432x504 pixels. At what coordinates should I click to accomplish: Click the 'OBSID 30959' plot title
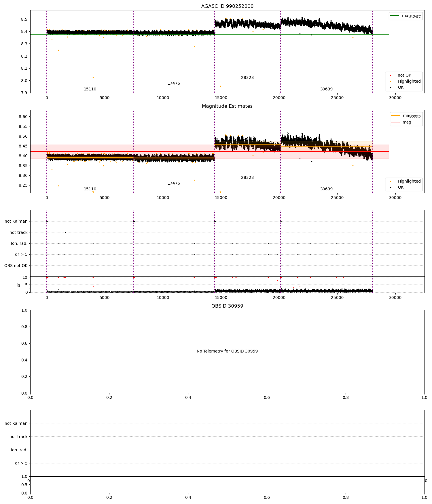click(x=227, y=306)
